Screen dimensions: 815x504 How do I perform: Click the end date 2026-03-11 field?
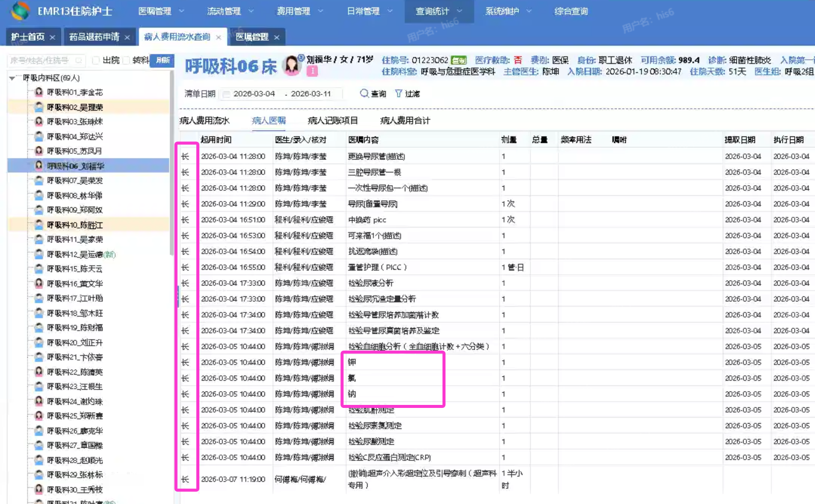pos(311,94)
